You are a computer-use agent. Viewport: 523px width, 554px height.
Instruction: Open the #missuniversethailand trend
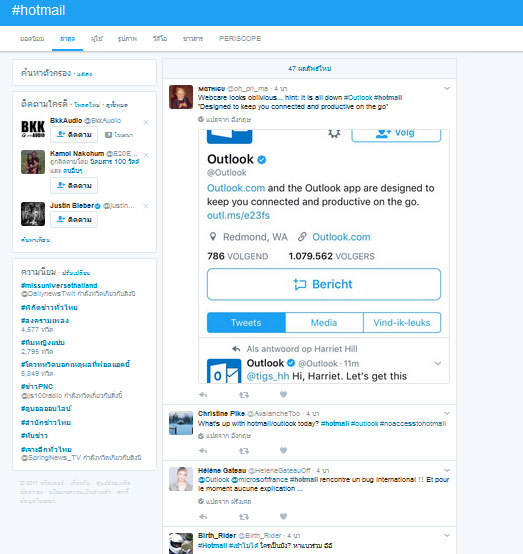click(x=59, y=285)
